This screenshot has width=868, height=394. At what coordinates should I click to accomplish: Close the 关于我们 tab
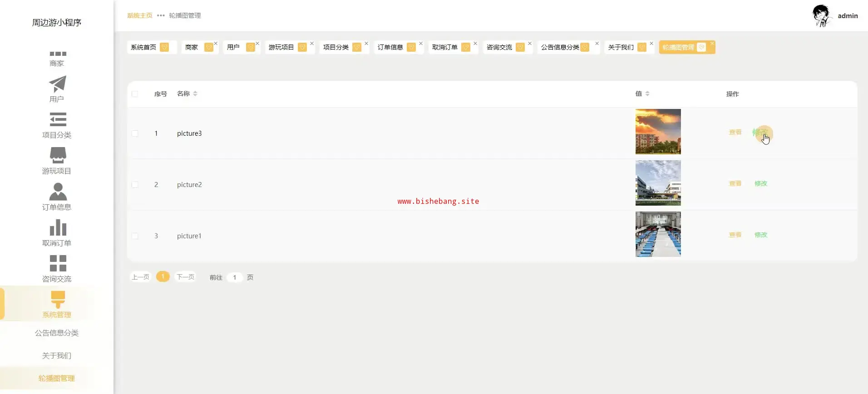tap(651, 44)
